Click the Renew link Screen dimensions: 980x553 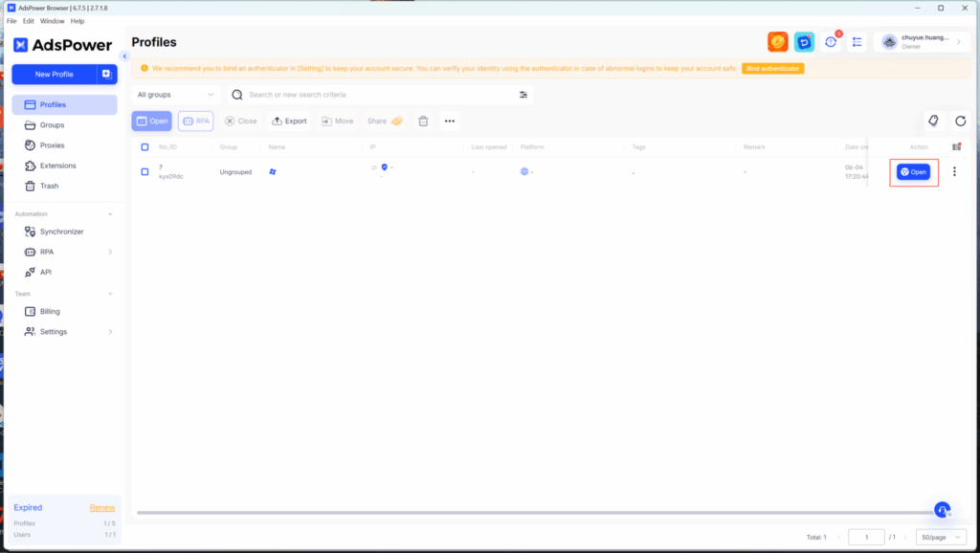101,508
